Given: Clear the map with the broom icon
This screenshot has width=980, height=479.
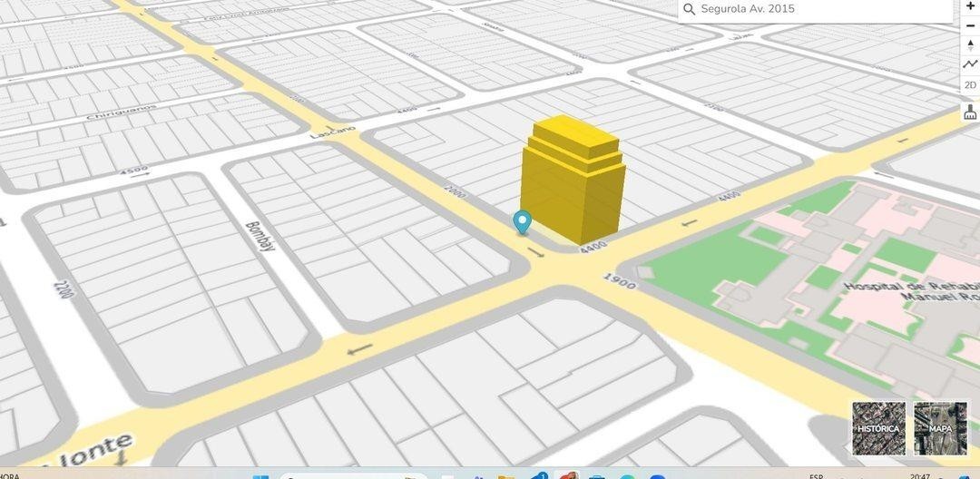Looking at the screenshot, I should tap(970, 112).
